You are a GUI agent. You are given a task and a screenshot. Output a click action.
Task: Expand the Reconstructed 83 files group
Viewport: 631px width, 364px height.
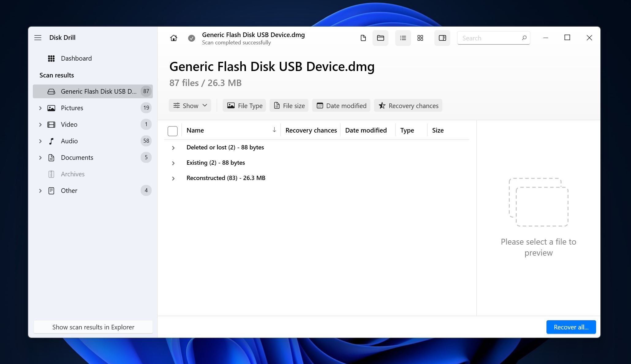[x=173, y=178]
